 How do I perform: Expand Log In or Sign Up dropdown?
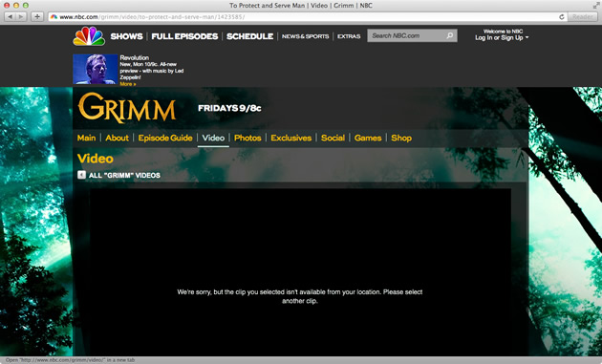click(x=502, y=37)
